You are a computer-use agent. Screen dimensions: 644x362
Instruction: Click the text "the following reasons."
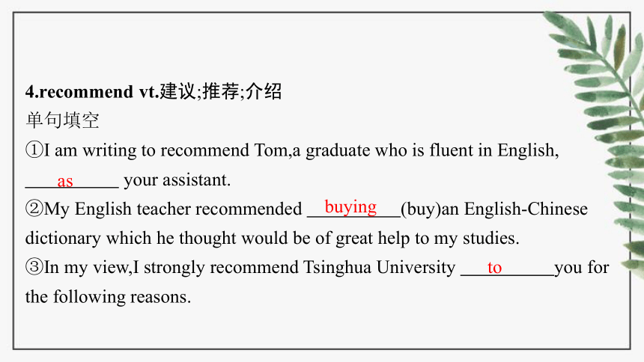[x=108, y=297]
